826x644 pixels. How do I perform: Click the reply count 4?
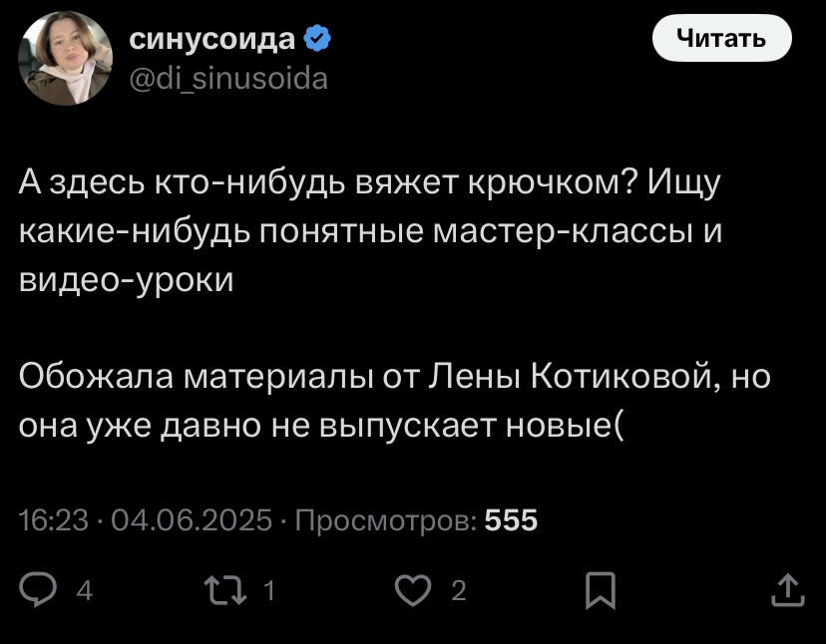click(x=84, y=591)
